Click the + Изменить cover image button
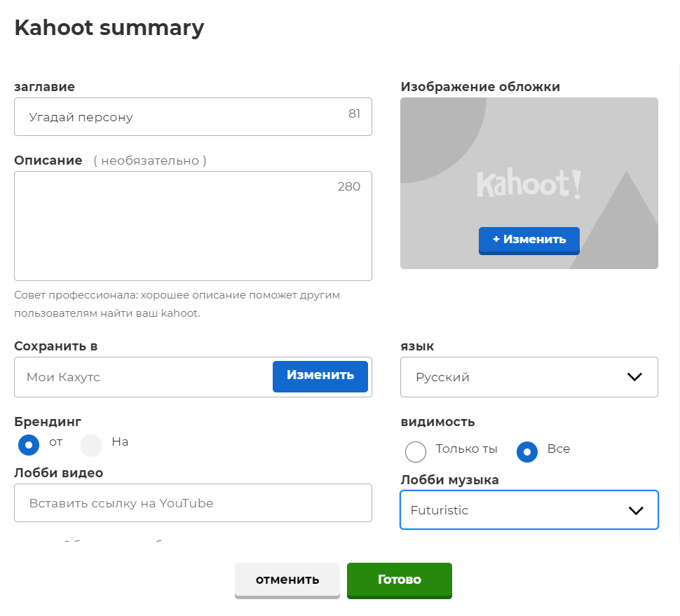Image resolution: width=680 pixels, height=616 pixels. pos(529,240)
